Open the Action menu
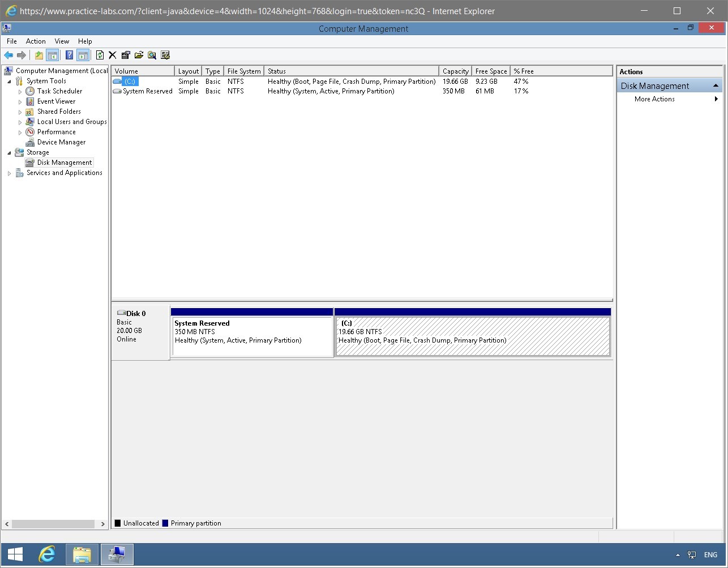The width and height of the screenshot is (728, 568). [36, 41]
